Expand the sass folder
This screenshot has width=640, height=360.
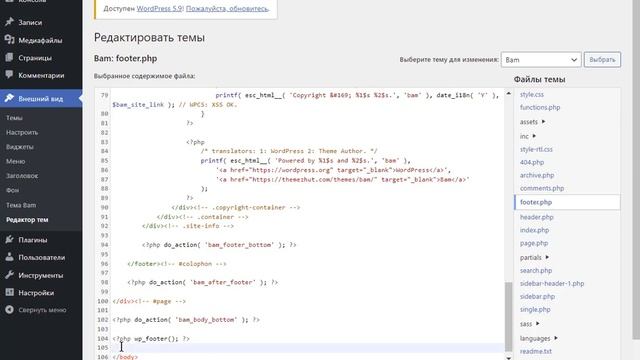[x=529, y=324]
